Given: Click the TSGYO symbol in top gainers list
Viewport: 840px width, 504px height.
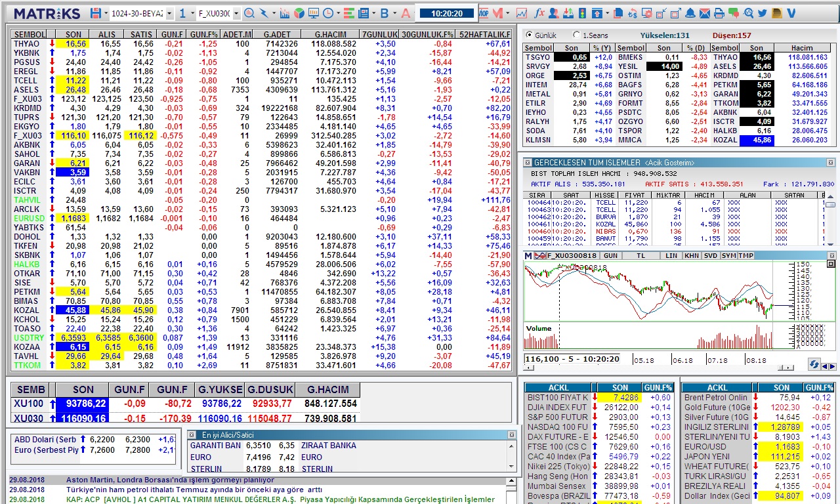Looking at the screenshot, I should (537, 57).
